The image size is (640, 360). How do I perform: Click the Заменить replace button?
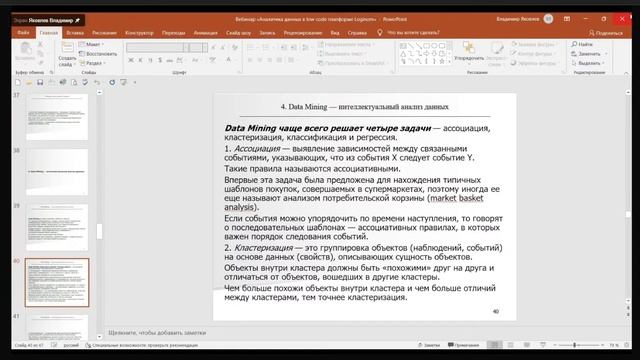coord(586,54)
